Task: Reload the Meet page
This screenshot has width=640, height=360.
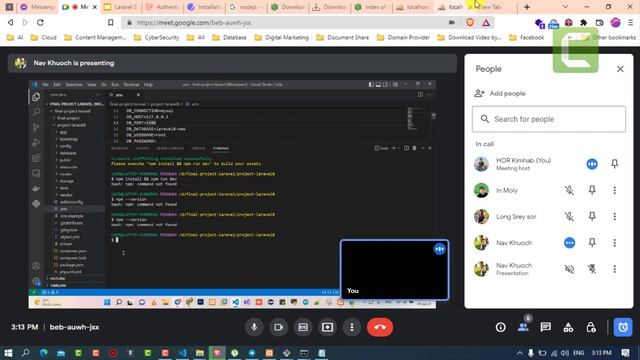Action: [40, 22]
